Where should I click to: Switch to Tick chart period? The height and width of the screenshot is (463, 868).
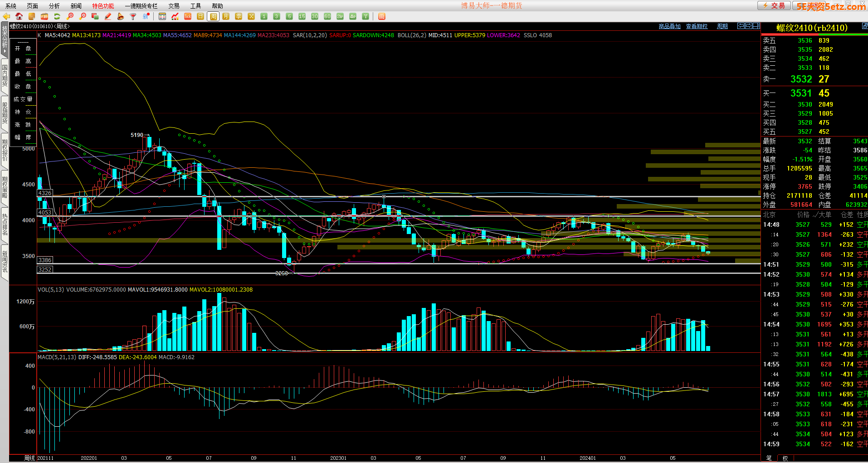coord(188,16)
